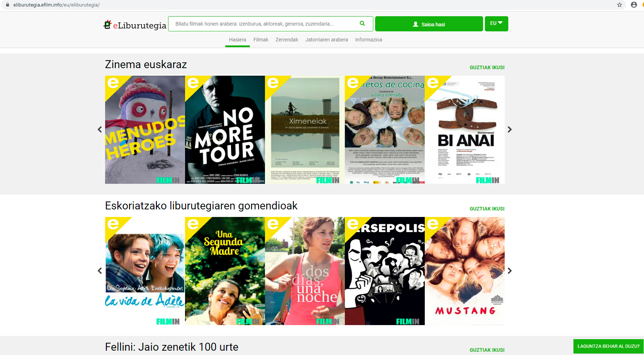Screen dimensions: 644x355
Task: Expand the EU language dropdown
Action: tap(496, 23)
